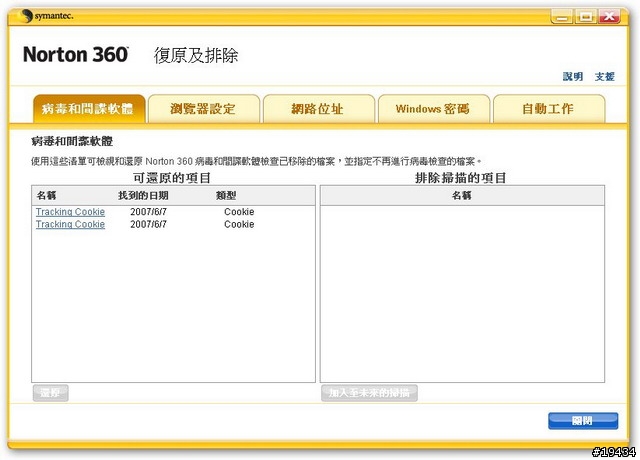Open the 病毒和間諜軟體 tab

(x=89, y=109)
